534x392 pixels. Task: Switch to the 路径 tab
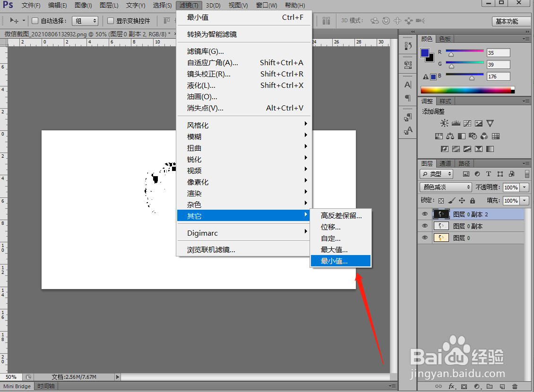[464, 163]
